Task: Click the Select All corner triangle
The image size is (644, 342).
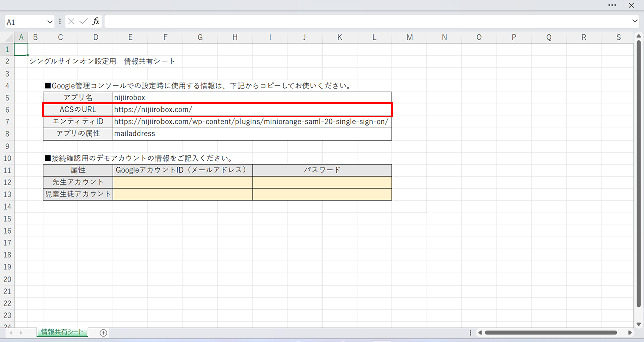Action: (7, 37)
